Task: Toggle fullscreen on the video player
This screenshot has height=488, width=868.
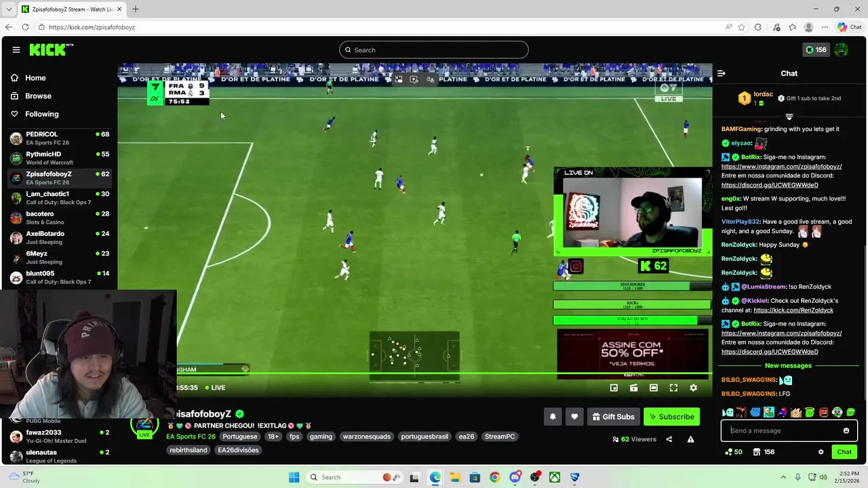Action: 673,388
